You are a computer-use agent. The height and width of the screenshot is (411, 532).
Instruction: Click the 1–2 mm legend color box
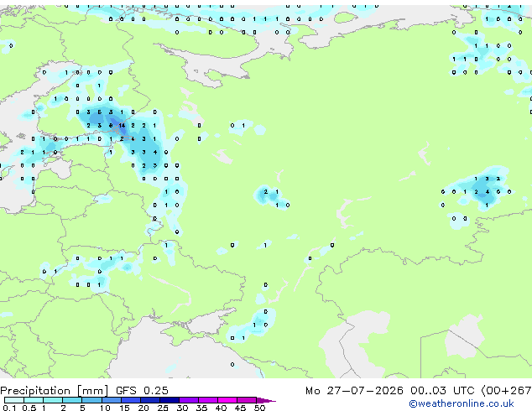[x=53, y=400]
